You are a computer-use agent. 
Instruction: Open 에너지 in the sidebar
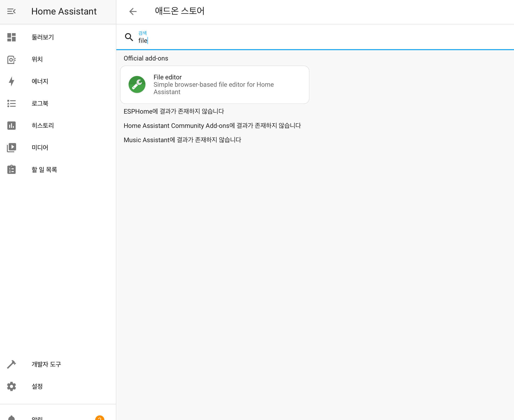(58, 81)
